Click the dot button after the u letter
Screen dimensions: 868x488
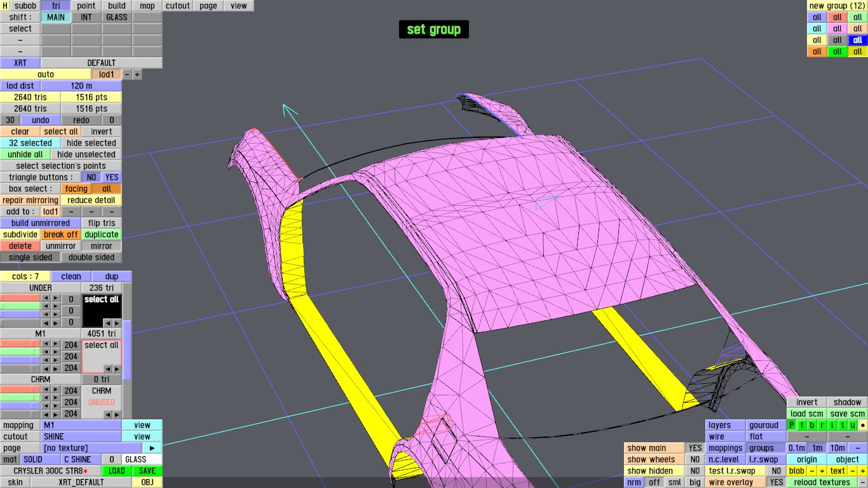click(x=863, y=425)
